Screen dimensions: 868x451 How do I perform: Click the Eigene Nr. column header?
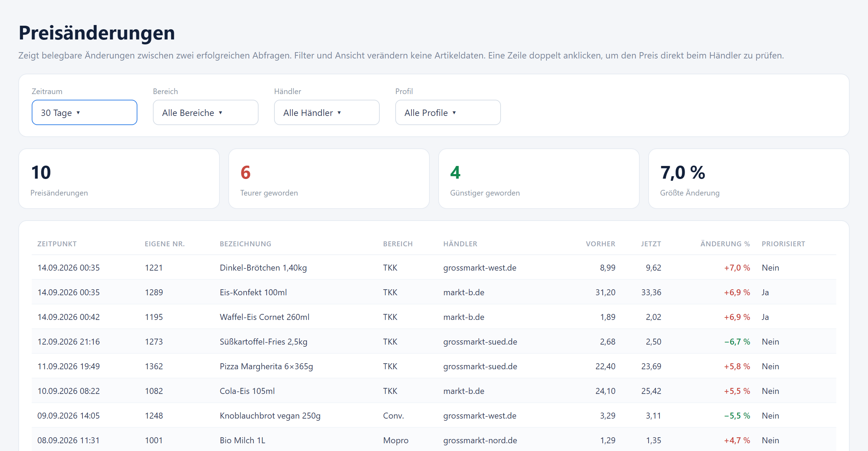pos(165,244)
